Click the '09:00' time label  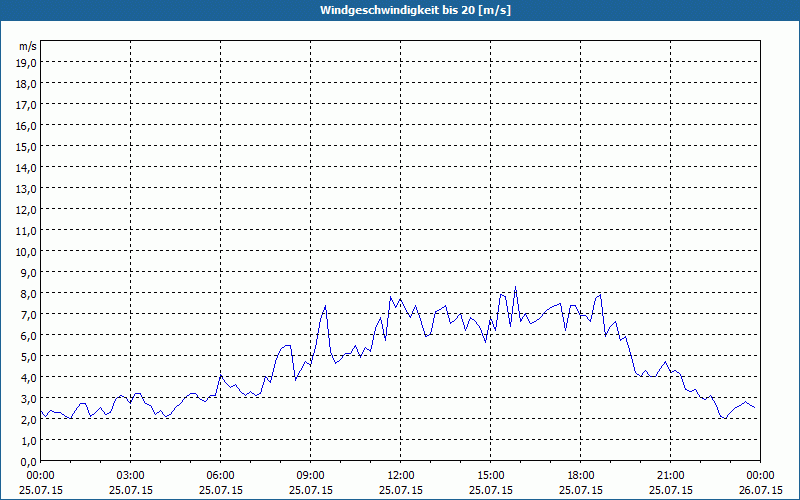pos(311,476)
